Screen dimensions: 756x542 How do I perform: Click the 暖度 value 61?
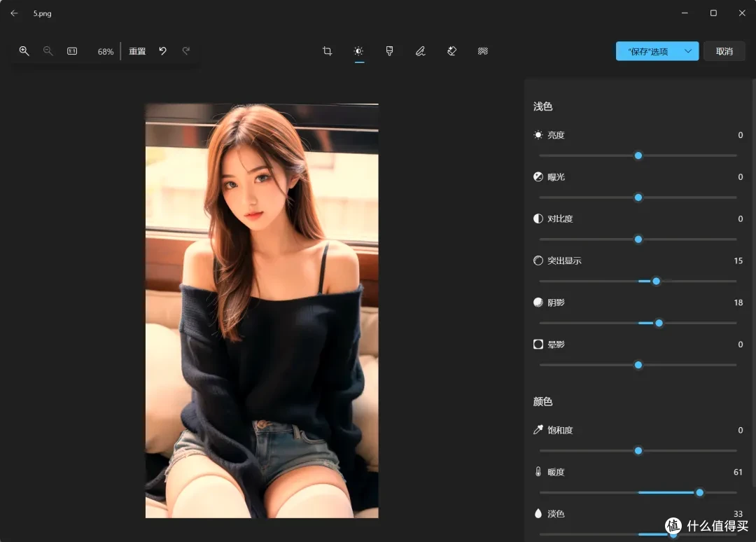(738, 472)
